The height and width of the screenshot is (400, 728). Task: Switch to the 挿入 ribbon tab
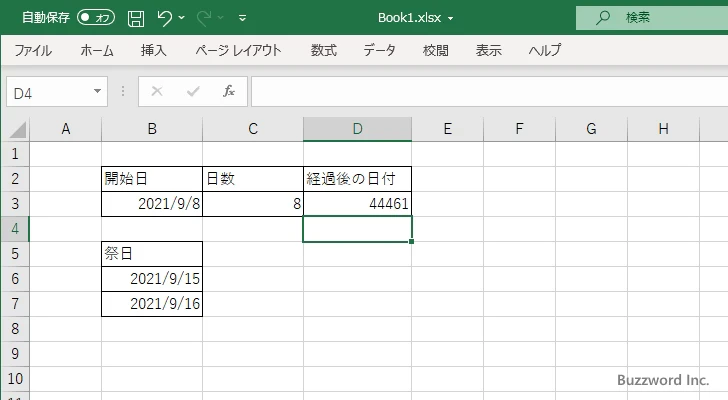(x=154, y=50)
